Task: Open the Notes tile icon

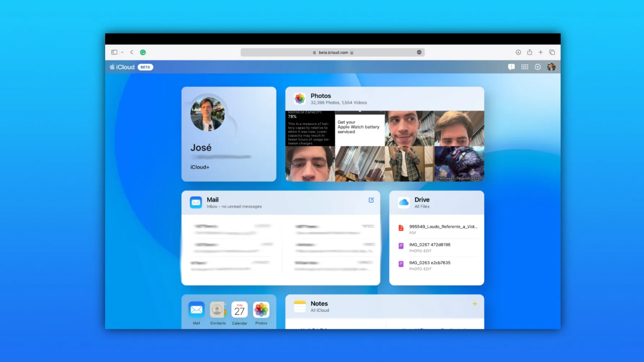Action: point(300,307)
